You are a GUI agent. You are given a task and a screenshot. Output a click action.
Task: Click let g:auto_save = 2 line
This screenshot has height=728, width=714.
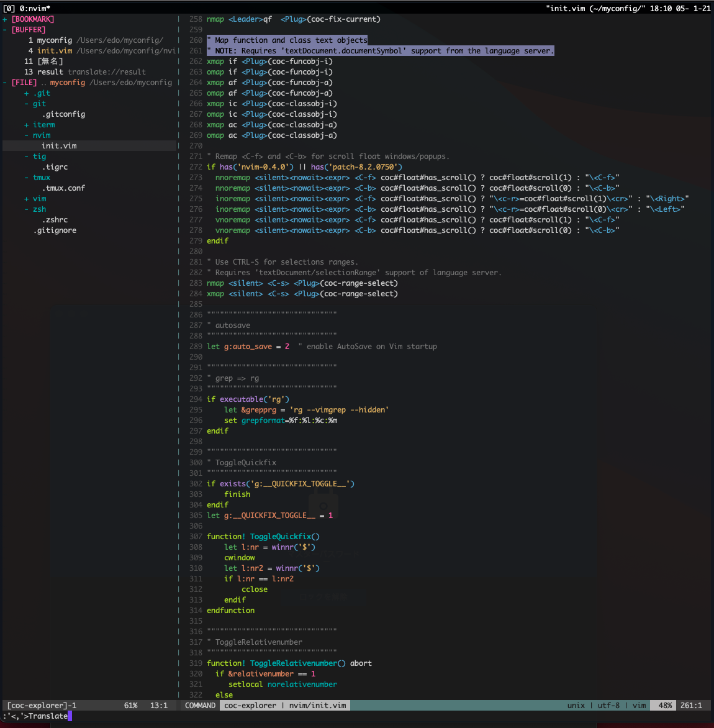coord(248,347)
